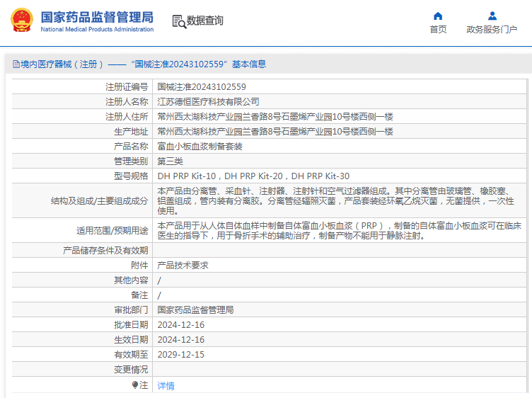The height and width of the screenshot is (398, 532).
Task: Click 国家药品监督管理局 header title
Action: [97, 17]
